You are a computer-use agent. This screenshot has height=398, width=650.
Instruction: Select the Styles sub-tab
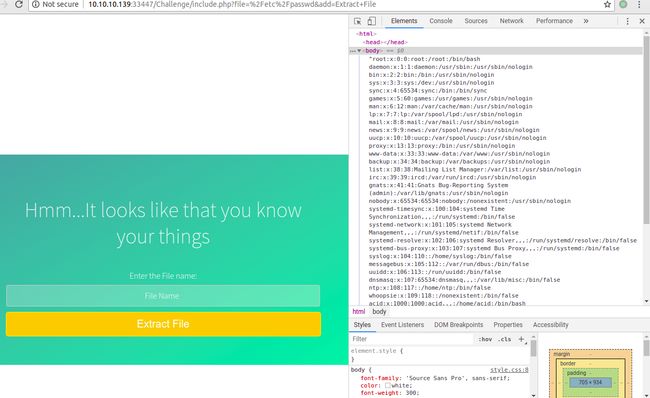coord(362,325)
